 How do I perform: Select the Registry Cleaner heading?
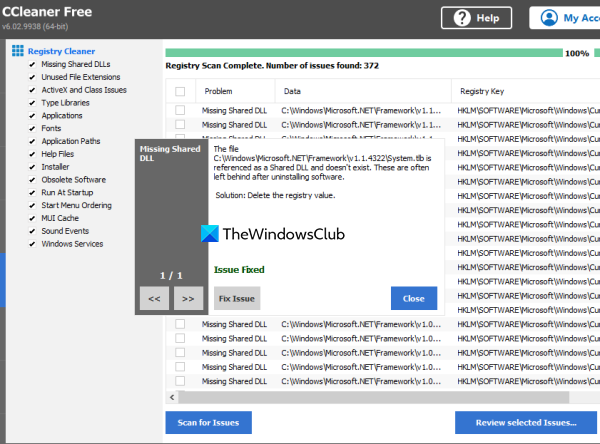[61, 51]
